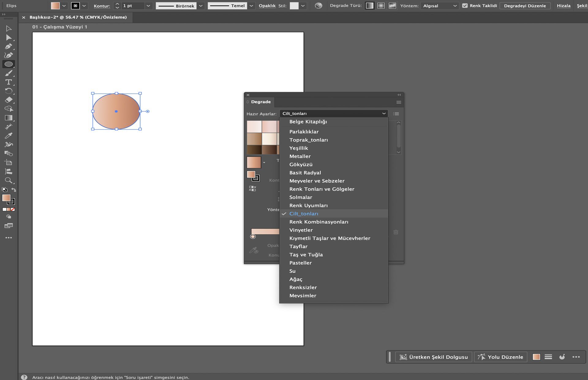Activate the Zoom tool
Screen dimensions: 588x380
[x=8, y=180]
